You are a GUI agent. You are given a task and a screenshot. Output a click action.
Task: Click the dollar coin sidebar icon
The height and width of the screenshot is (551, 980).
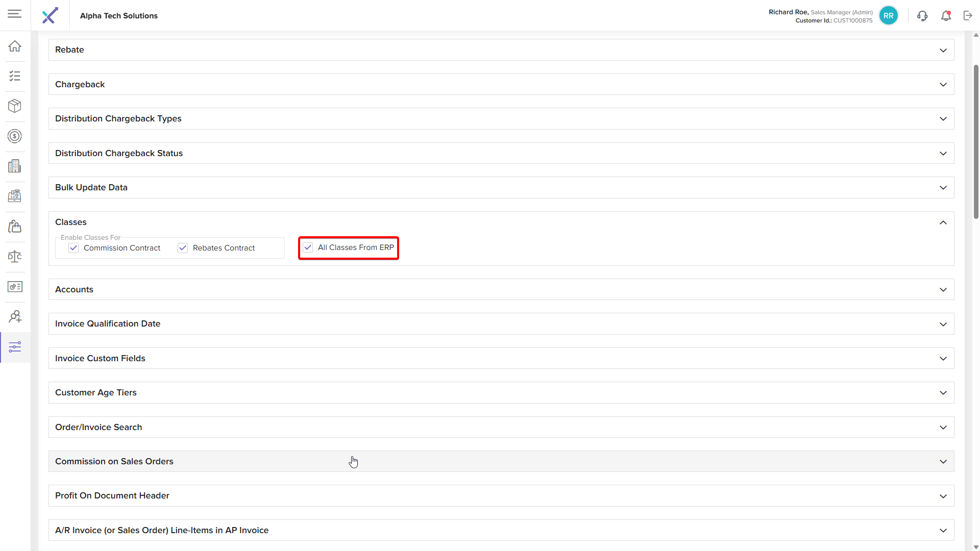[15, 136]
